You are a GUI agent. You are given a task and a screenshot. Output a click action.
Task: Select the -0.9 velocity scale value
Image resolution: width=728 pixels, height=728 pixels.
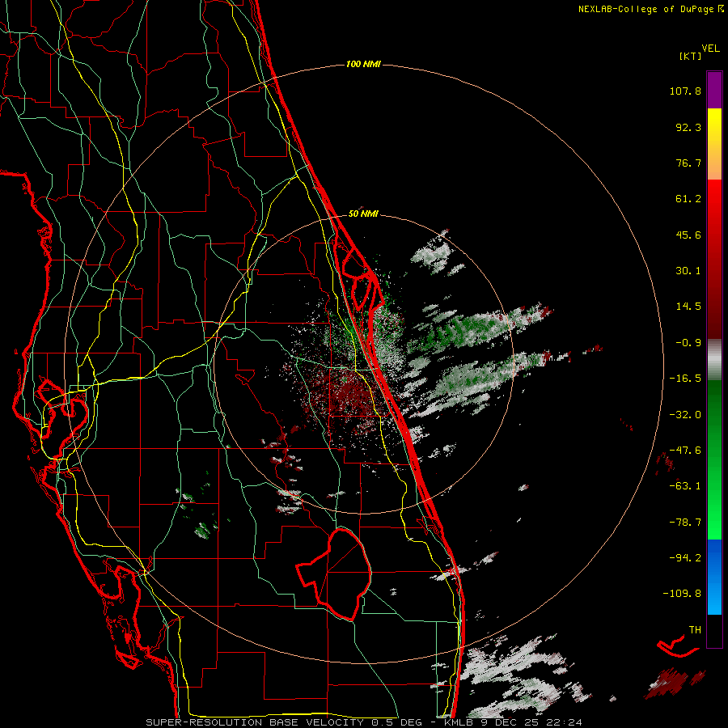688,343
